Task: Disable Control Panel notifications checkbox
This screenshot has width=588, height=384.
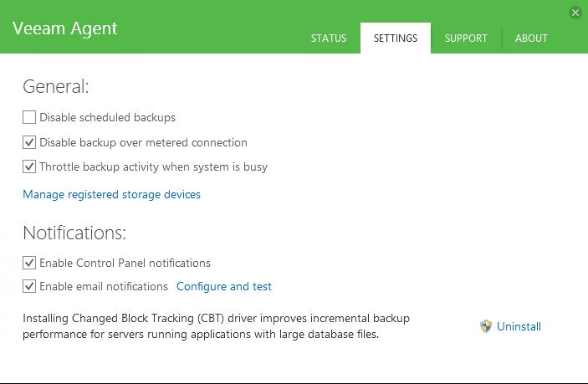Action: 29,263
